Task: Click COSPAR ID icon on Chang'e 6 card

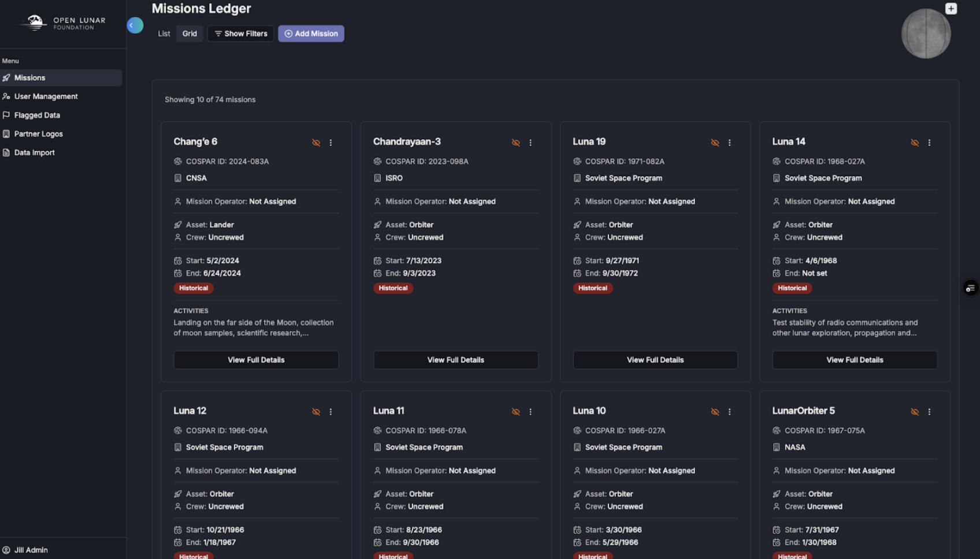Action: [x=178, y=162]
